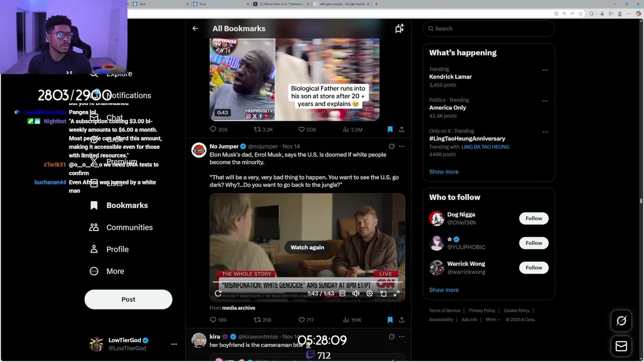
Task: Switch to the African Hub on X tab
Action: [282, 4]
